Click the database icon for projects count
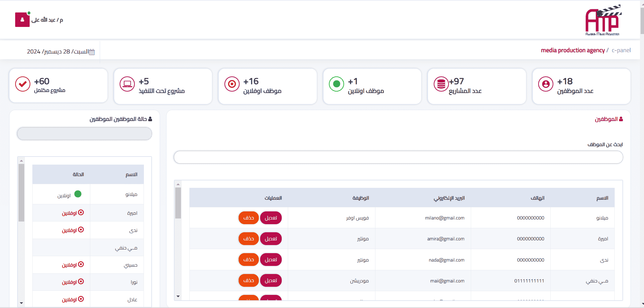This screenshot has width=644, height=308. click(x=441, y=84)
